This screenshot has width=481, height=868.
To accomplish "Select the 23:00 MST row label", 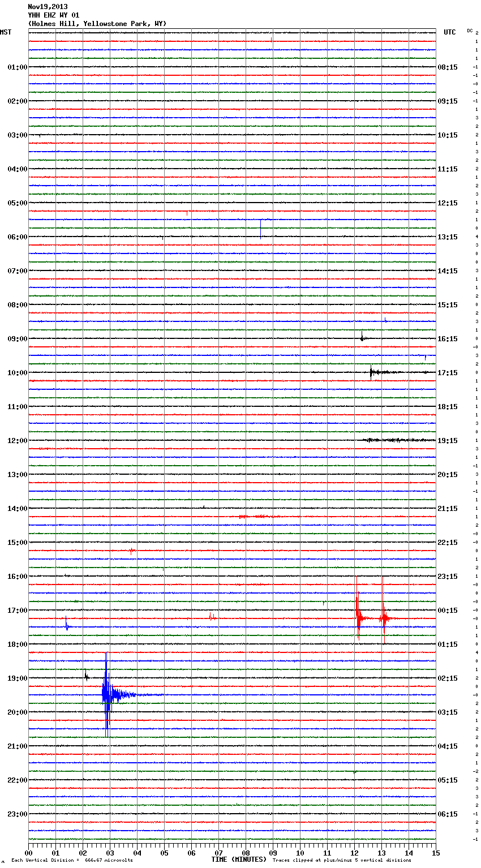I will coord(18,814).
